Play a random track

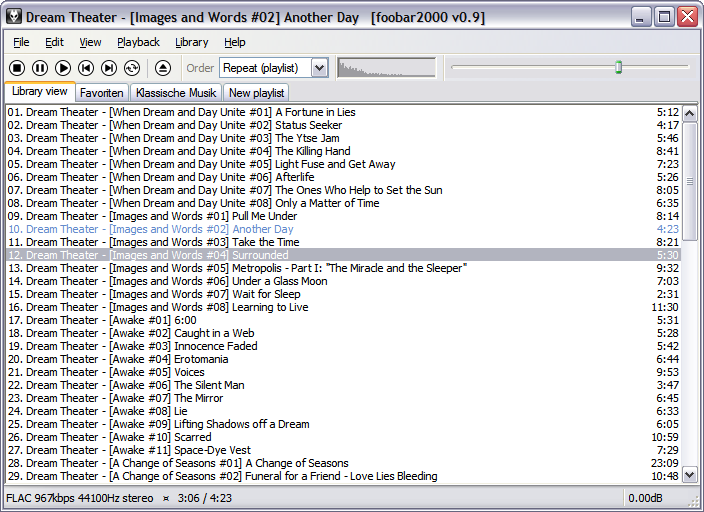[x=132, y=68]
